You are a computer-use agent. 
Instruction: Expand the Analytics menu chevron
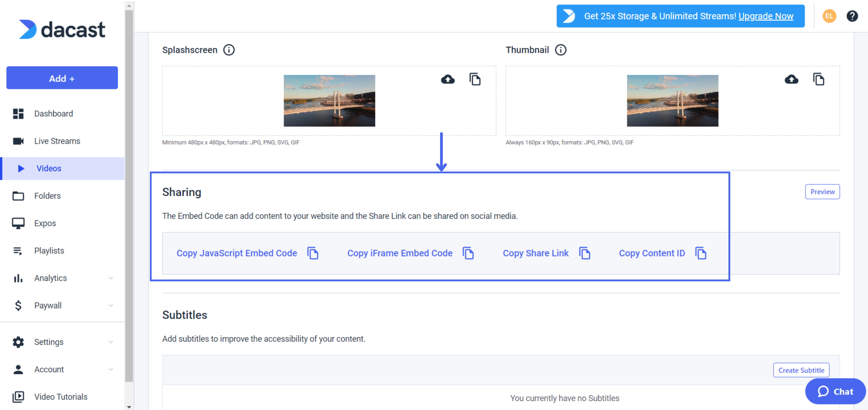pos(111,278)
